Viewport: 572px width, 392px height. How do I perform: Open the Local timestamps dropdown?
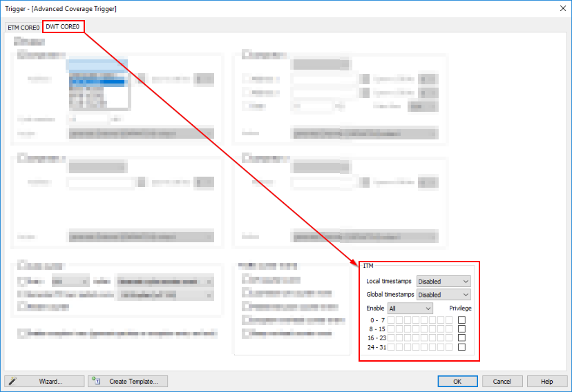click(444, 282)
